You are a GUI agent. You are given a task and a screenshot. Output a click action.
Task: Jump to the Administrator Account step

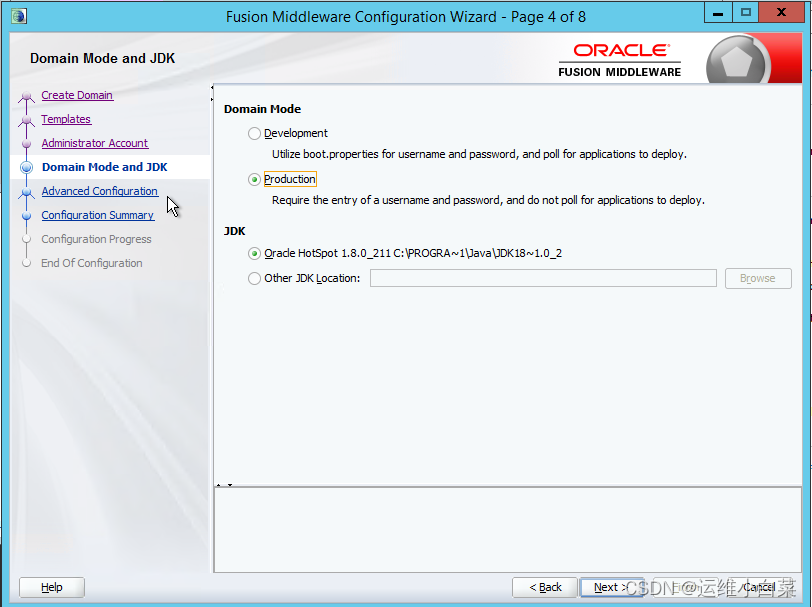click(95, 143)
